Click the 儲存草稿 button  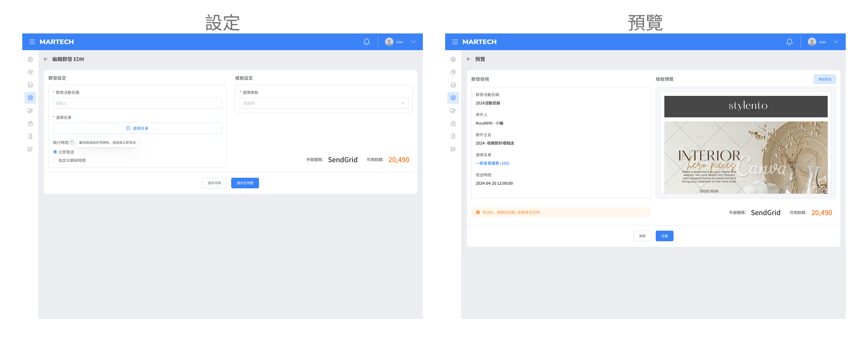point(214,183)
